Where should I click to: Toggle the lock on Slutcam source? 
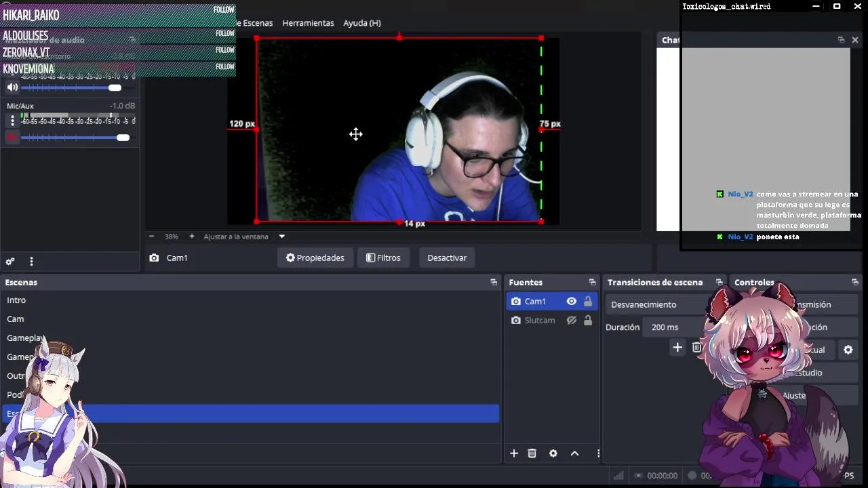click(x=588, y=320)
